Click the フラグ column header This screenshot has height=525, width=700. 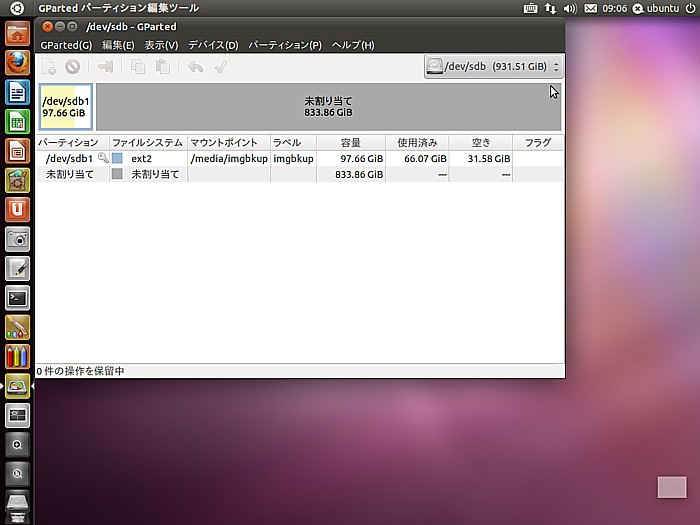point(538,142)
